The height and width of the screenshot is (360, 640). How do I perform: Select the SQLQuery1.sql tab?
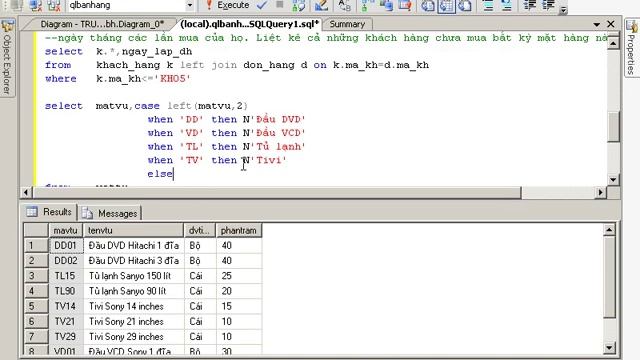249,24
